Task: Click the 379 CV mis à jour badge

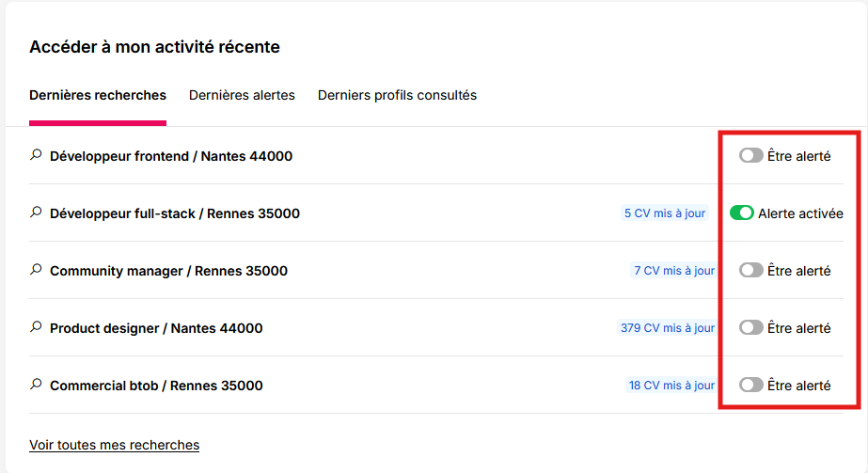Action: tap(667, 327)
